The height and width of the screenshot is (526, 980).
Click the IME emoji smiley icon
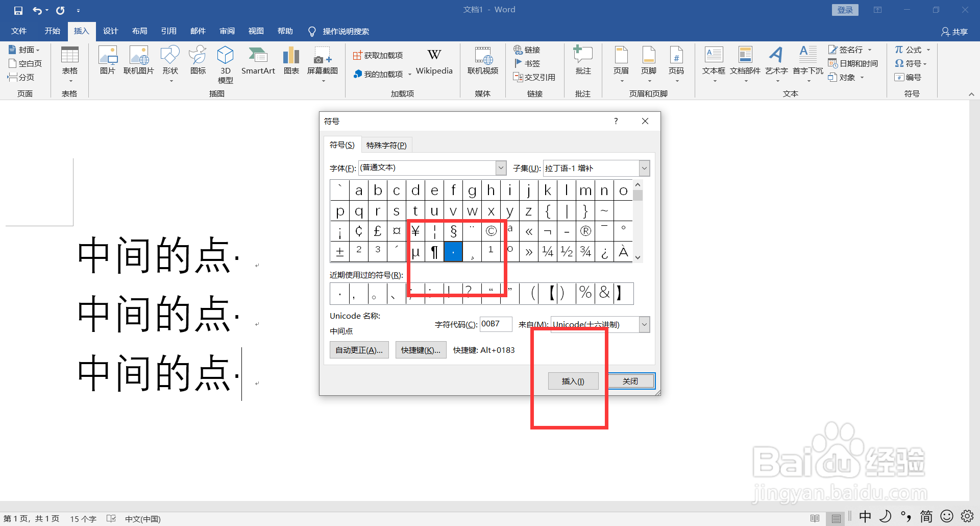pyautogui.click(x=947, y=517)
